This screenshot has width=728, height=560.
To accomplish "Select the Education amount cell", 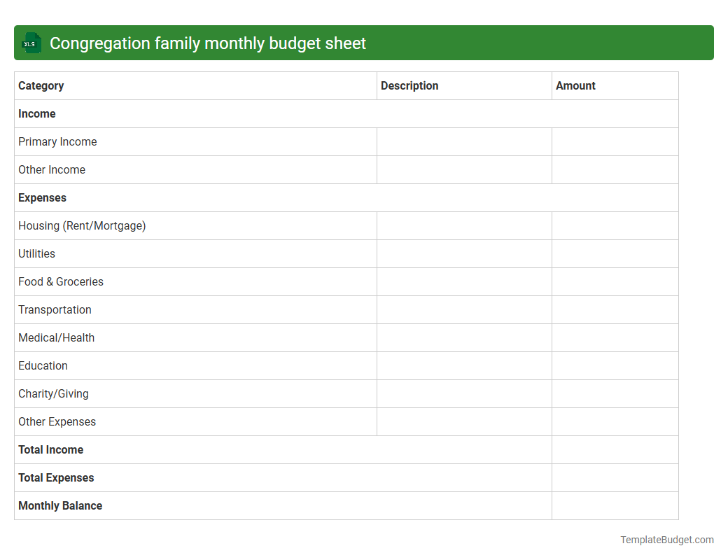I will pos(615,365).
